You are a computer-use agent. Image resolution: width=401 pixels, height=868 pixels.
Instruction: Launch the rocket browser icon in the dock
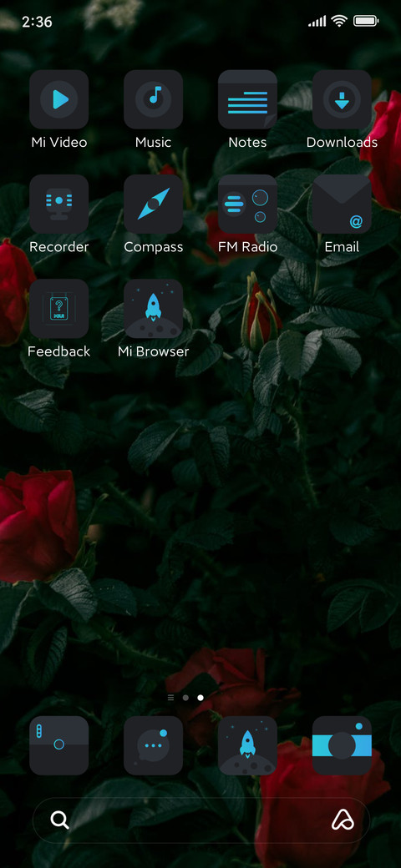[x=247, y=745]
